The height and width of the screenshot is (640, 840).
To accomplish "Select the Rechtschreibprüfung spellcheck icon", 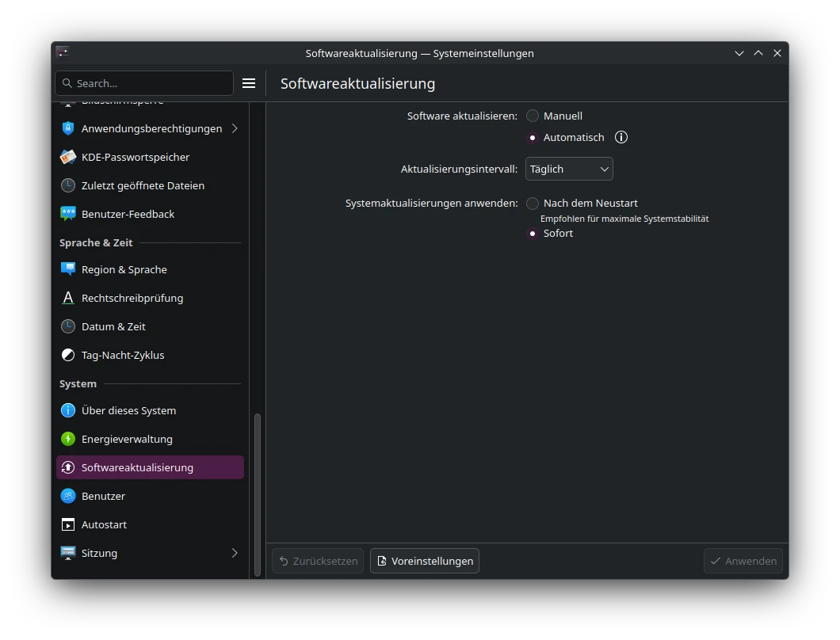I will pos(68,298).
